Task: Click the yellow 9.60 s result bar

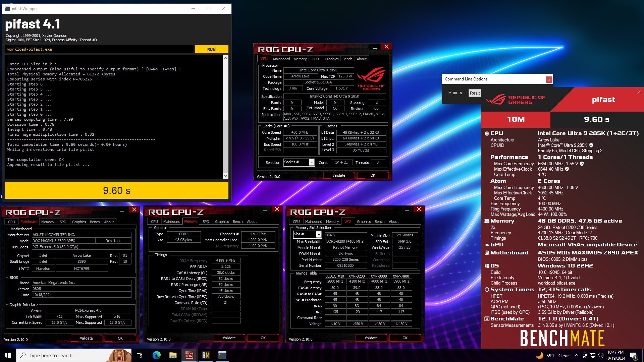Action: pos(117,190)
